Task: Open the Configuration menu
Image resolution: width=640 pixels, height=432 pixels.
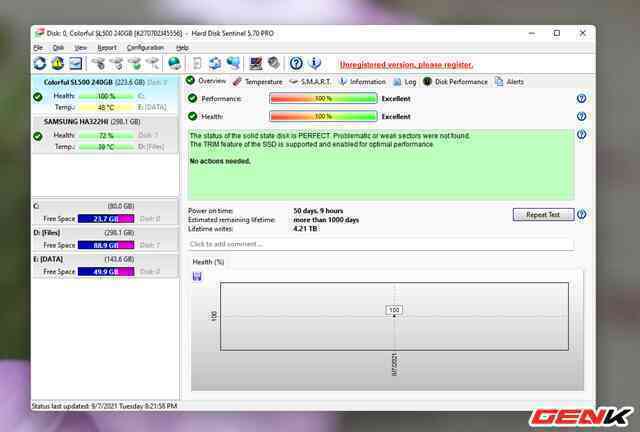Action: pos(145,48)
